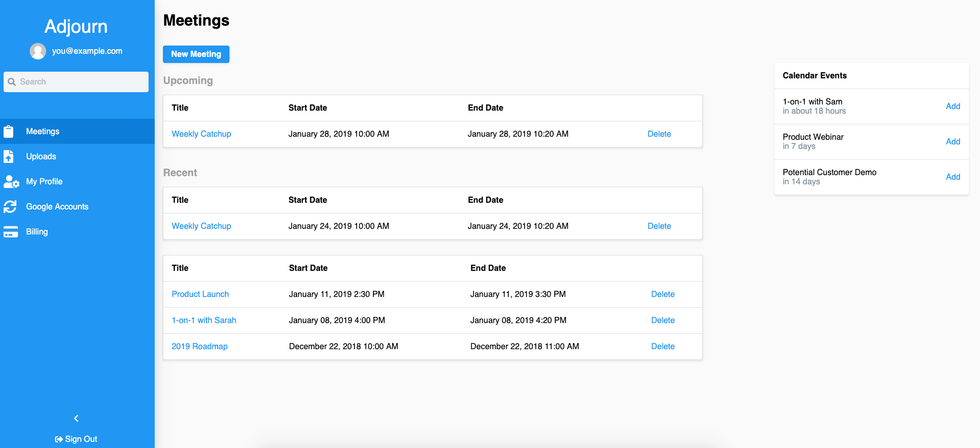Open Google Accounts section
980x448 pixels.
pyautogui.click(x=77, y=207)
